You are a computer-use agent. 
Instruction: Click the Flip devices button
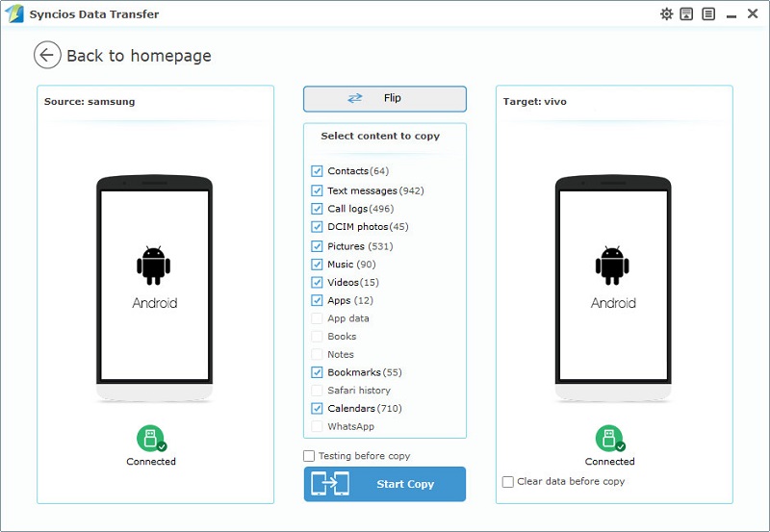[x=384, y=99]
